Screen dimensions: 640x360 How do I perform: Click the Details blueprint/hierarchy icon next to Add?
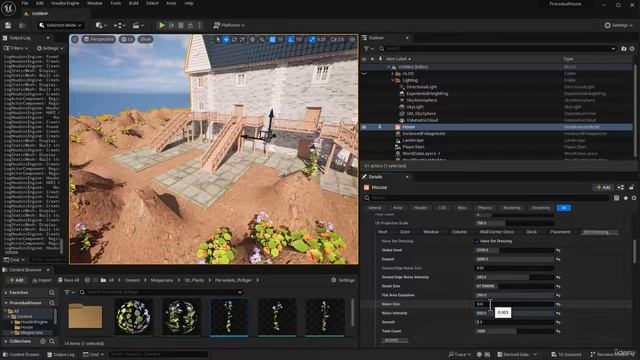tap(620, 187)
